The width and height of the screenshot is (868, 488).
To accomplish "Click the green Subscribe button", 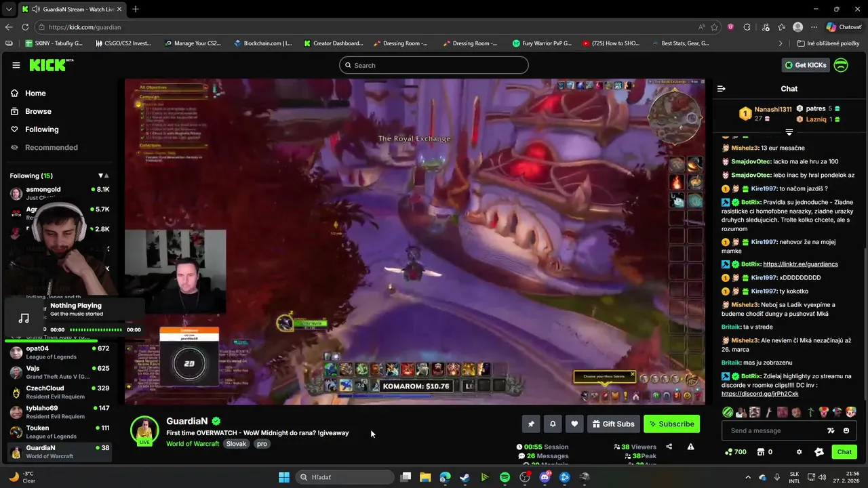I will [x=671, y=424].
